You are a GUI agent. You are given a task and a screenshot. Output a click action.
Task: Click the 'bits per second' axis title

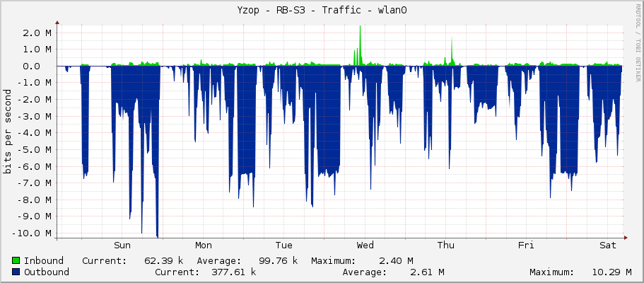7,132
